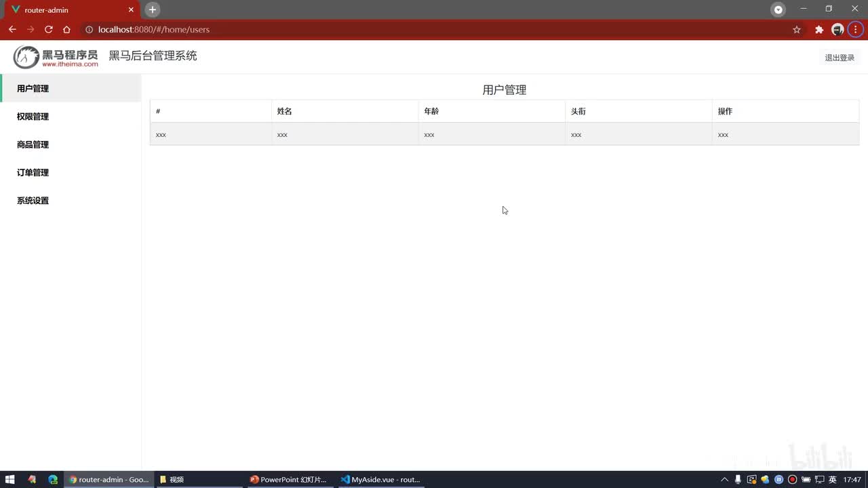The width and height of the screenshot is (868, 488).
Task: Open the browser home page icon
Action: point(66,29)
